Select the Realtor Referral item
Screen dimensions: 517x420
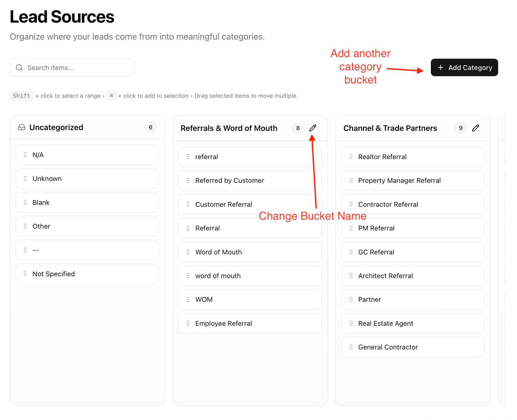pos(413,157)
